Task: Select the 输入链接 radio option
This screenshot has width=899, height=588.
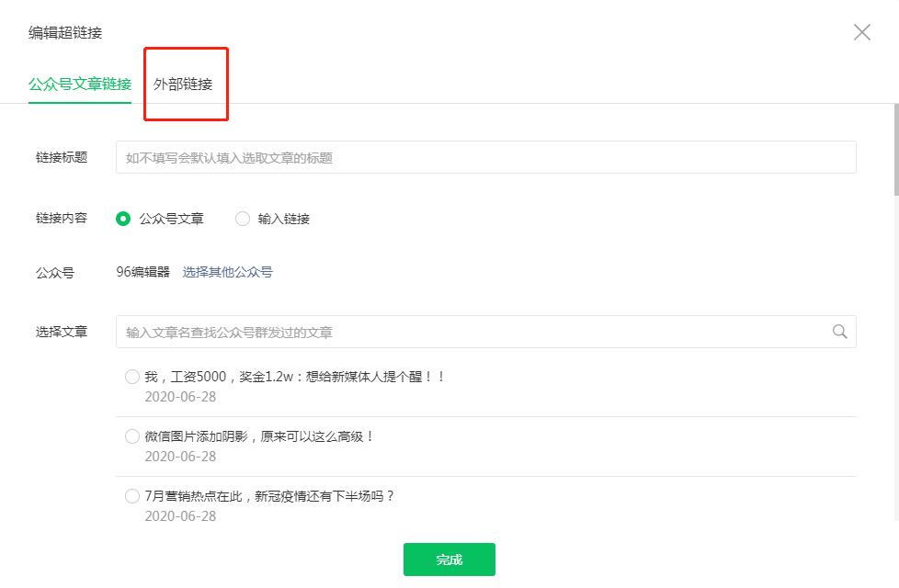Action: [242, 219]
